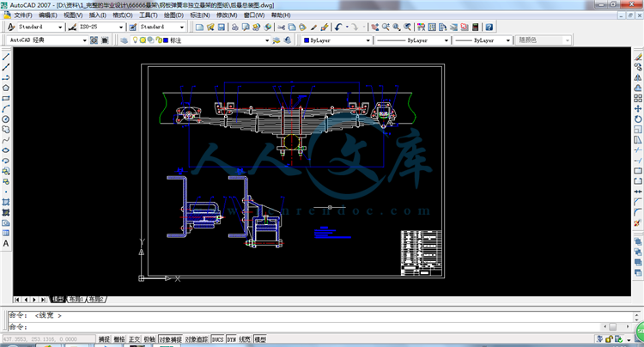The height and width of the screenshot is (347, 644).
Task: Click the blue layer color swatch
Action: (166, 40)
